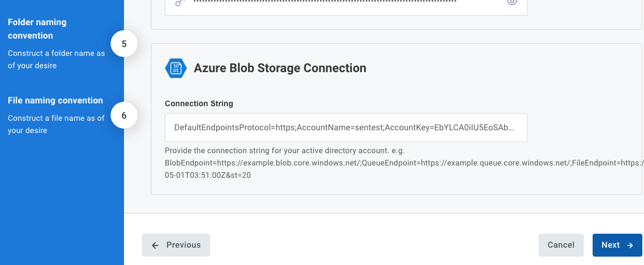Screen dimensions: 644x265
Task: Click the key icon in the masked field
Action: pos(179,2)
